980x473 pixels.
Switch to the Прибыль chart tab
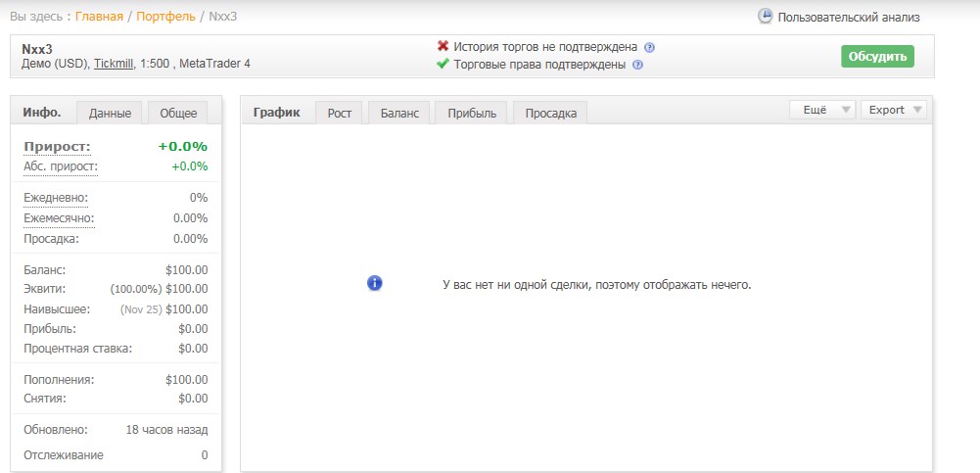pyautogui.click(x=472, y=113)
